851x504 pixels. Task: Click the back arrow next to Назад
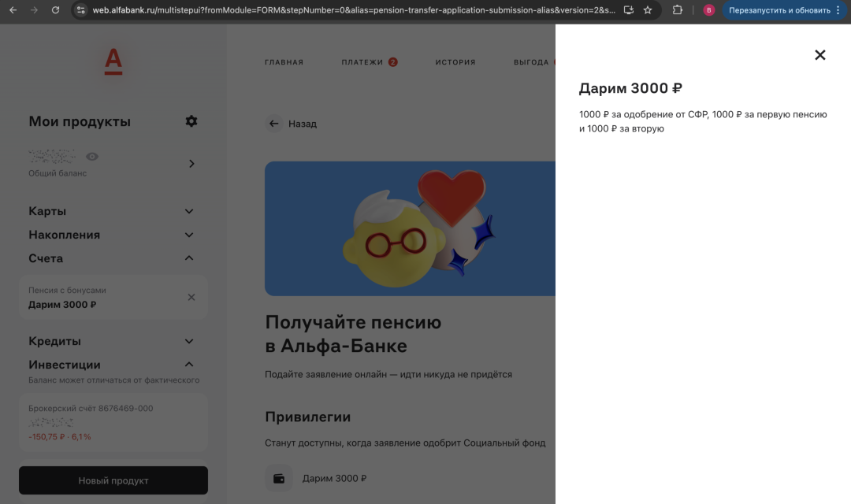click(x=273, y=124)
